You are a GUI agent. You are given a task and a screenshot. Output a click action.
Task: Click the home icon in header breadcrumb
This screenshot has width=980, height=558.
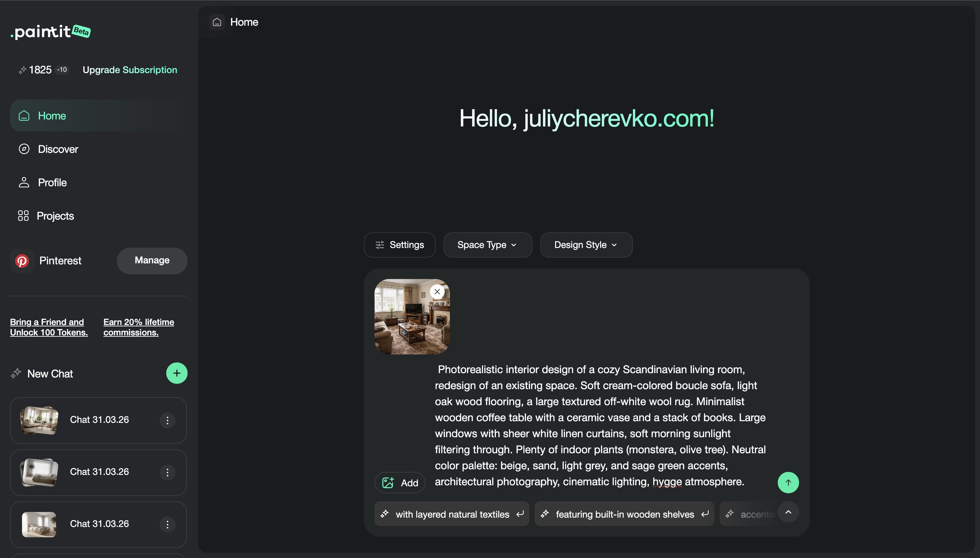(x=217, y=22)
